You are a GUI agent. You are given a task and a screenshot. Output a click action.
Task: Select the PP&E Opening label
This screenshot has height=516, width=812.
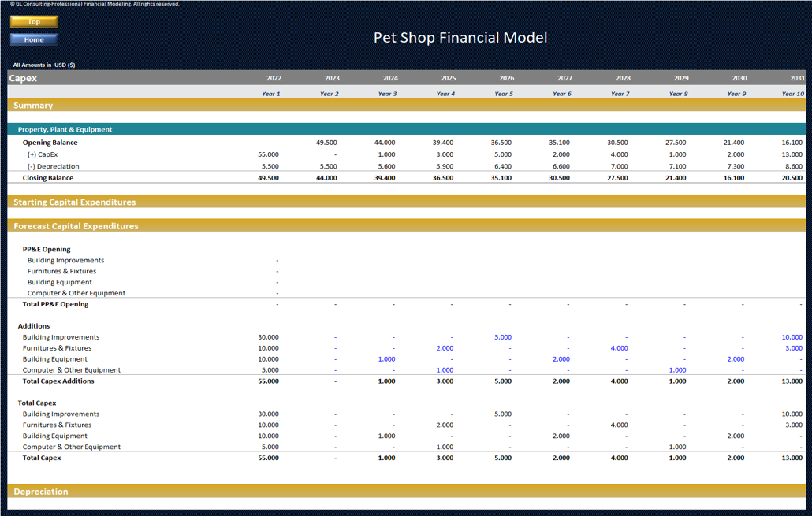(47, 249)
